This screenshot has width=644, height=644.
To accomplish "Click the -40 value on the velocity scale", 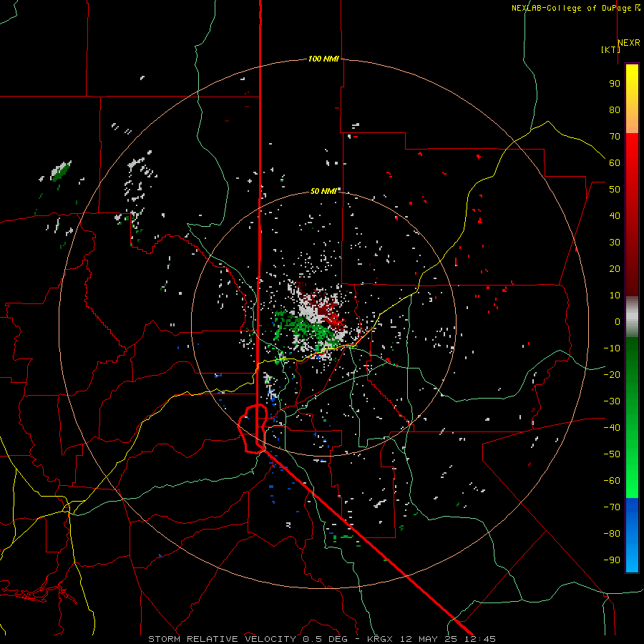I will 612,428.
